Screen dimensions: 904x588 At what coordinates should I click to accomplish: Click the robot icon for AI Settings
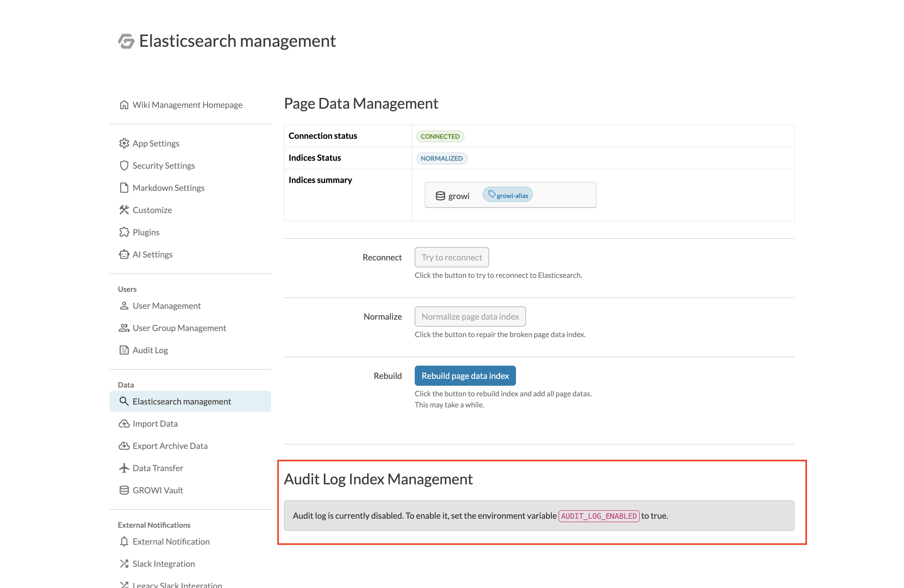124,254
